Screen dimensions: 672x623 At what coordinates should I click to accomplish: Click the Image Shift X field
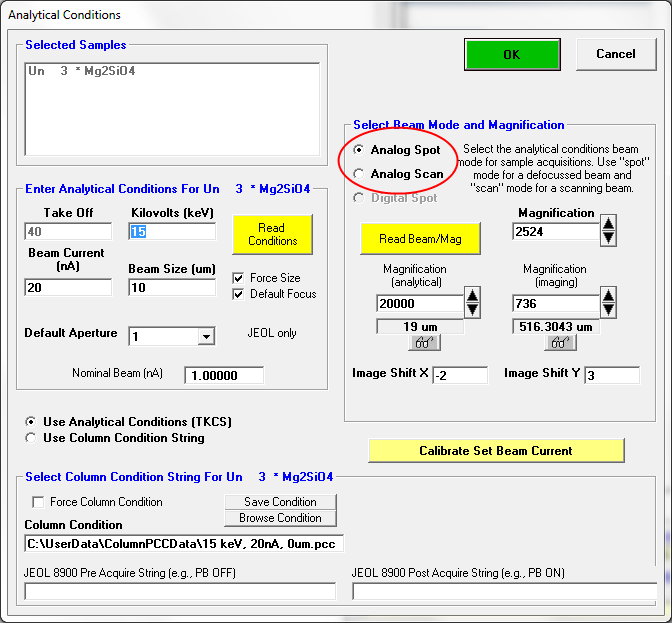point(459,375)
